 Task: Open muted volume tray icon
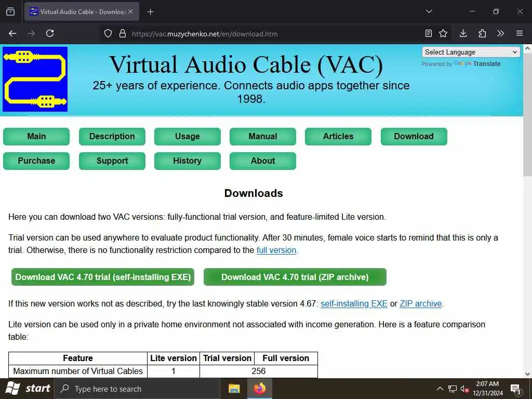464,389
